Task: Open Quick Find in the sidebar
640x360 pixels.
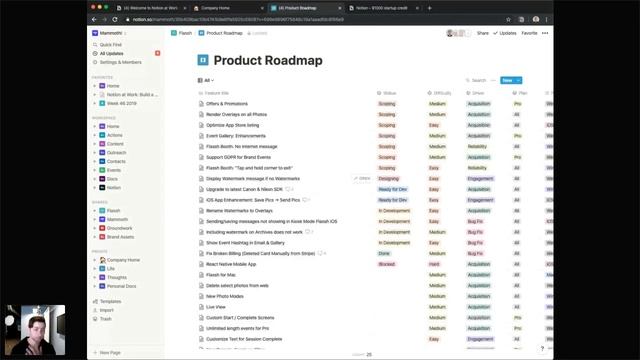Action: (x=111, y=44)
